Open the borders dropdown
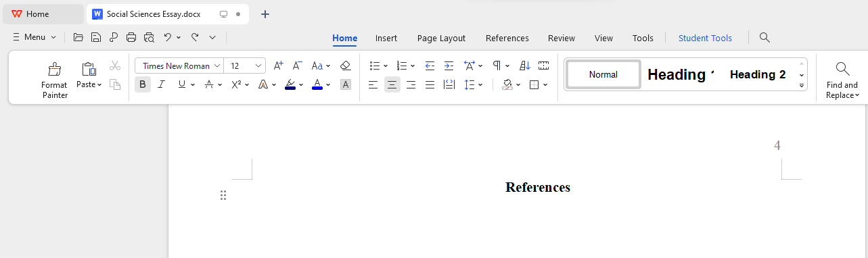Viewport: 868px width, 258px height. pos(545,84)
